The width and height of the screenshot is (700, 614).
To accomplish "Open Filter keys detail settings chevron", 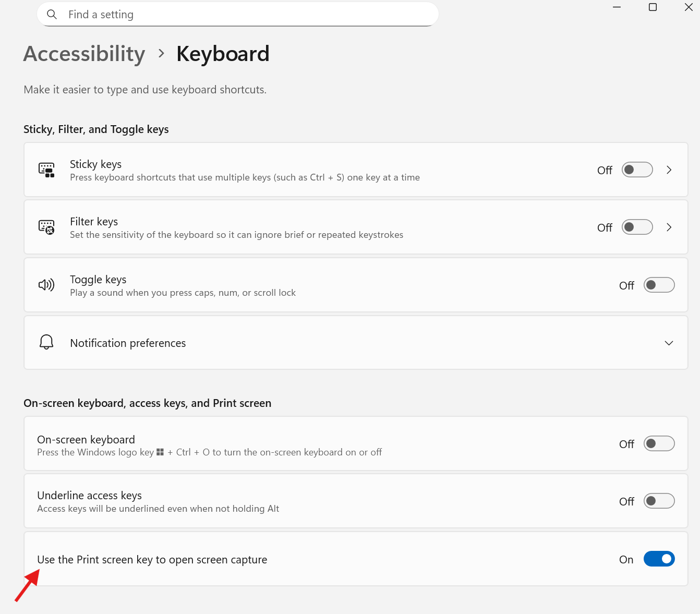I will (x=669, y=227).
